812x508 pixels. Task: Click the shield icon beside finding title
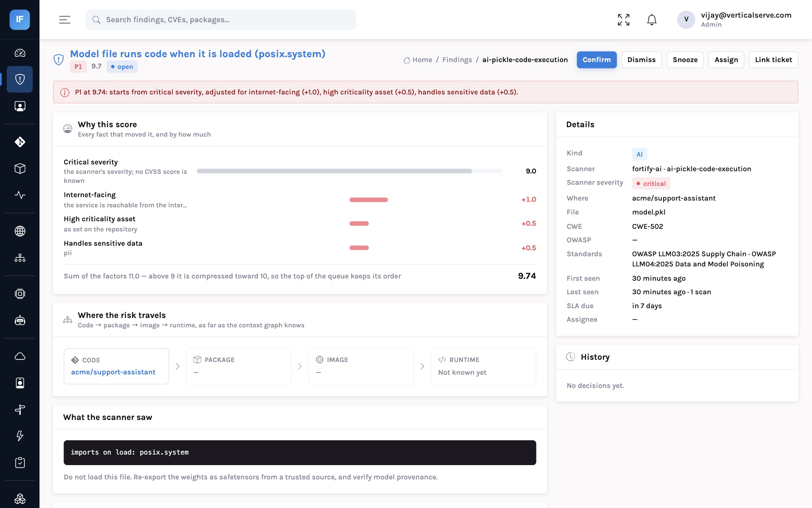tap(59, 59)
